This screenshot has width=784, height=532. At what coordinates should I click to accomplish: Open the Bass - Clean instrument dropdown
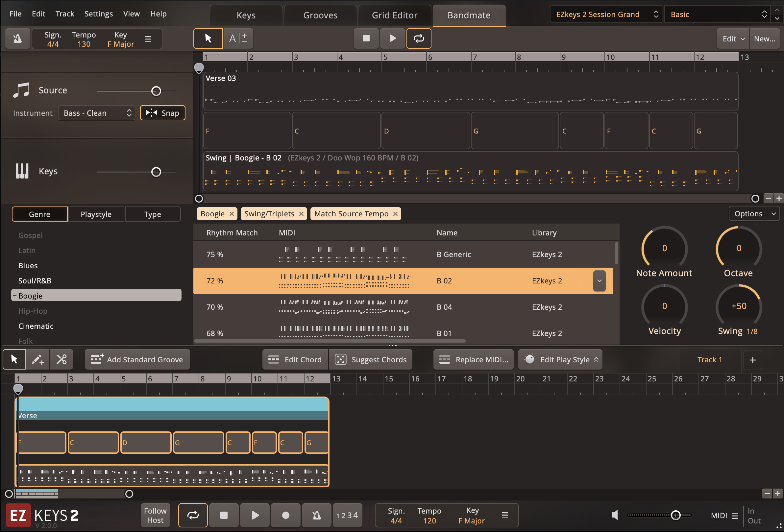click(x=97, y=113)
